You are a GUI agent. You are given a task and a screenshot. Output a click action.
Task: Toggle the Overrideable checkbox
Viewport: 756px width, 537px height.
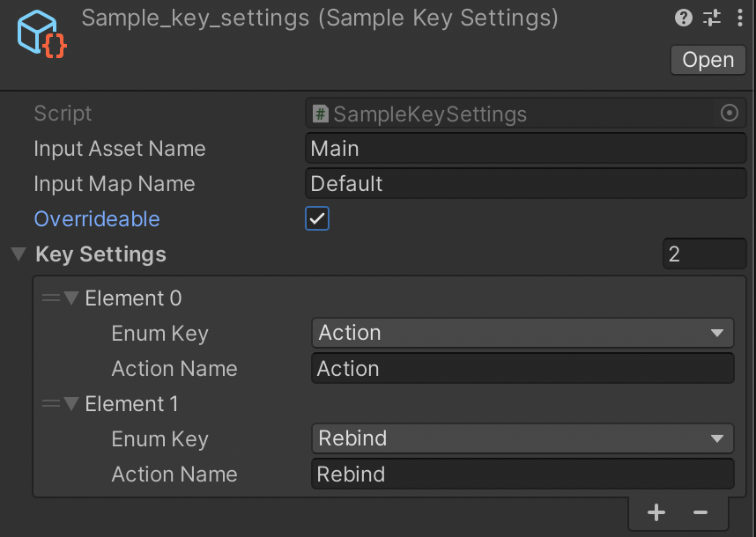click(317, 219)
